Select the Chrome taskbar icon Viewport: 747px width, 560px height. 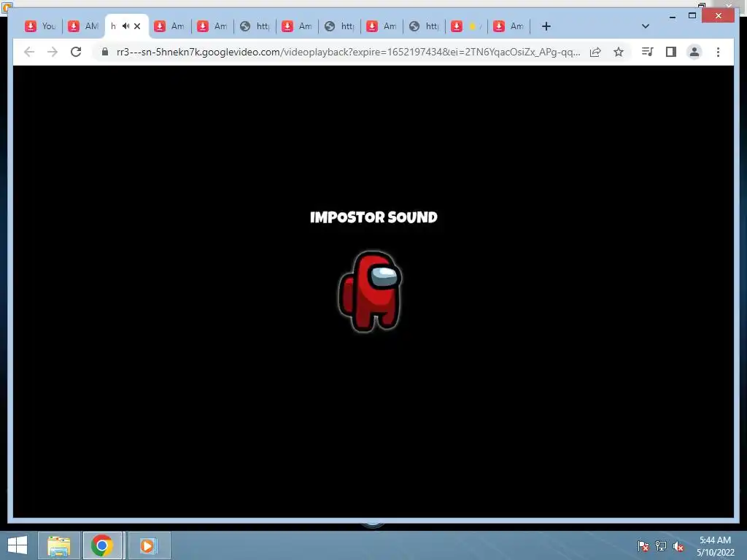(102, 545)
